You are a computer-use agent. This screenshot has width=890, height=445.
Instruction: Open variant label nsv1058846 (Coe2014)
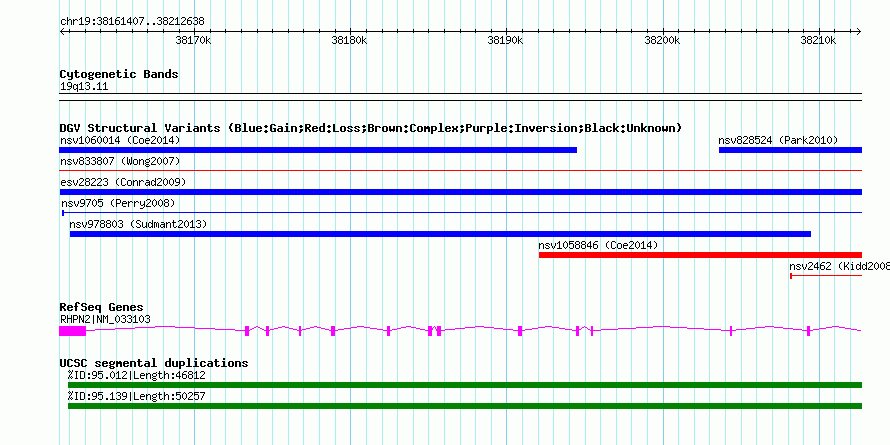598,245
